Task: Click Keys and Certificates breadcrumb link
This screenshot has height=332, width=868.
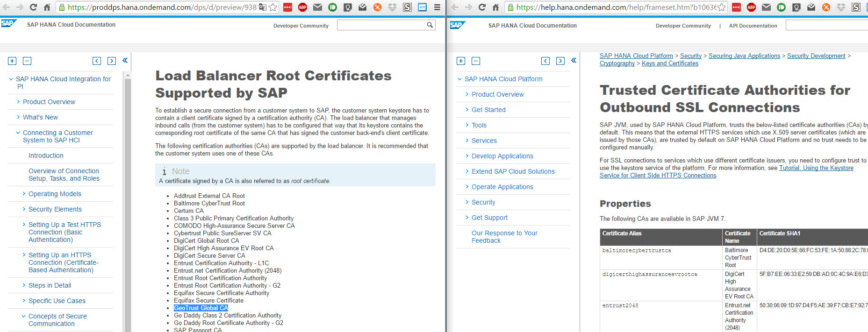Action: [x=670, y=64]
